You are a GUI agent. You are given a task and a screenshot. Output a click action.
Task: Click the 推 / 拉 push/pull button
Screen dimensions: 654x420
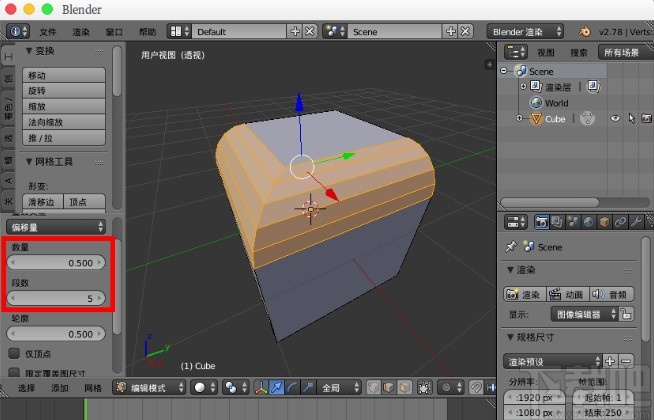point(64,138)
